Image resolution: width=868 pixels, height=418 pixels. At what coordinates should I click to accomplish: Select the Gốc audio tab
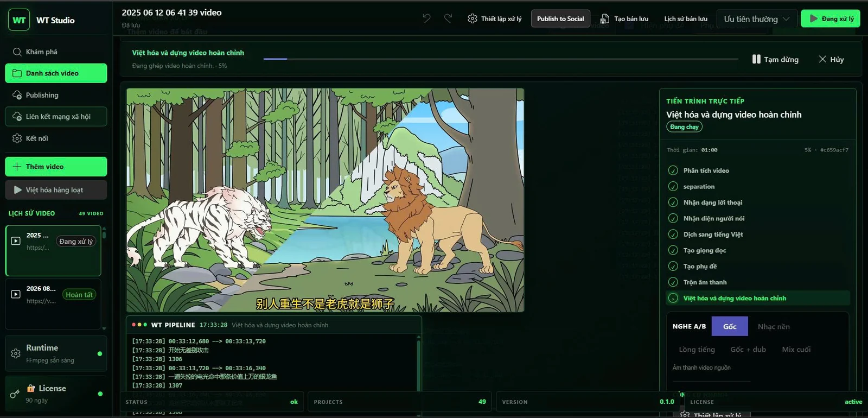pos(730,326)
